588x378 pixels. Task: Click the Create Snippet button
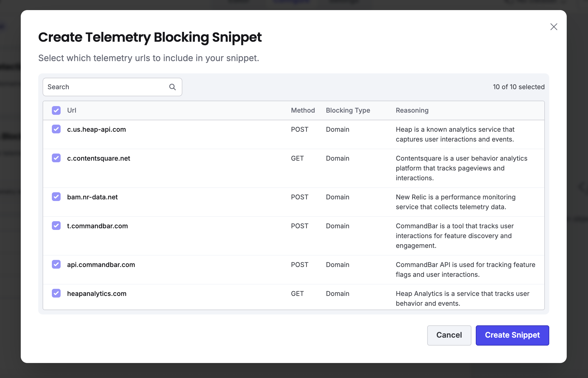coord(512,335)
